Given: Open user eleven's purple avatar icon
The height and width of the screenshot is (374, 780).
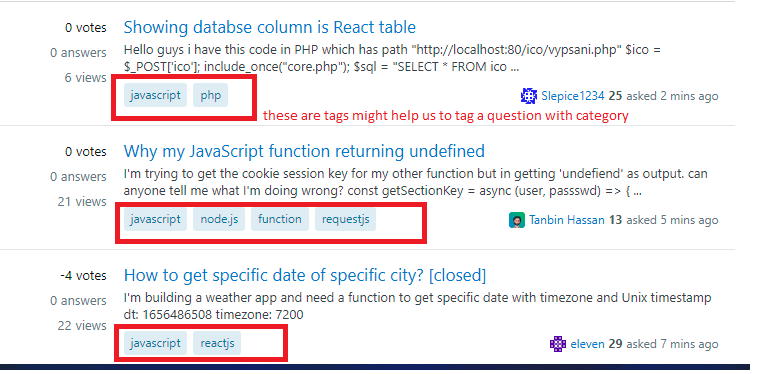Looking at the screenshot, I should click(558, 344).
